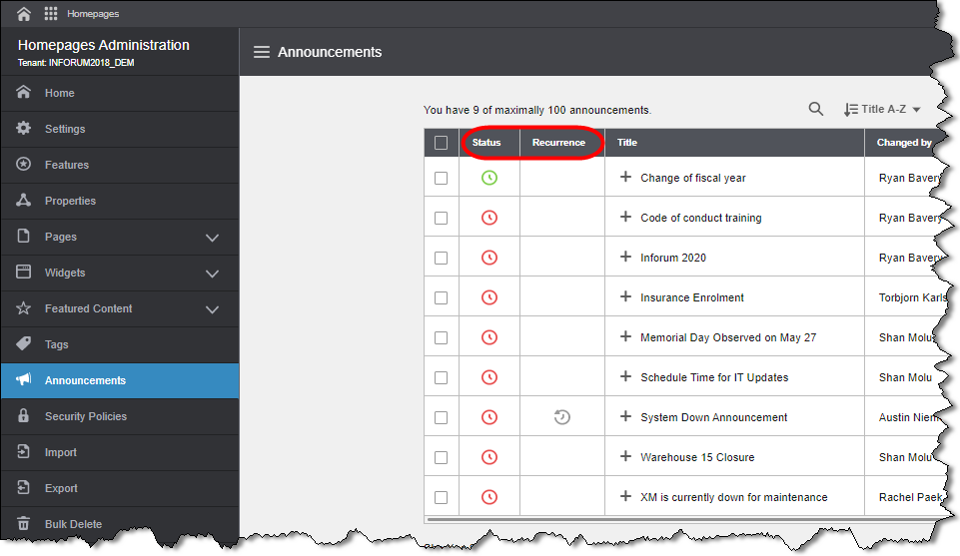This screenshot has width=960, height=556.
Task: Expand Warehouse 15 Closure plus icon
Action: (625, 456)
